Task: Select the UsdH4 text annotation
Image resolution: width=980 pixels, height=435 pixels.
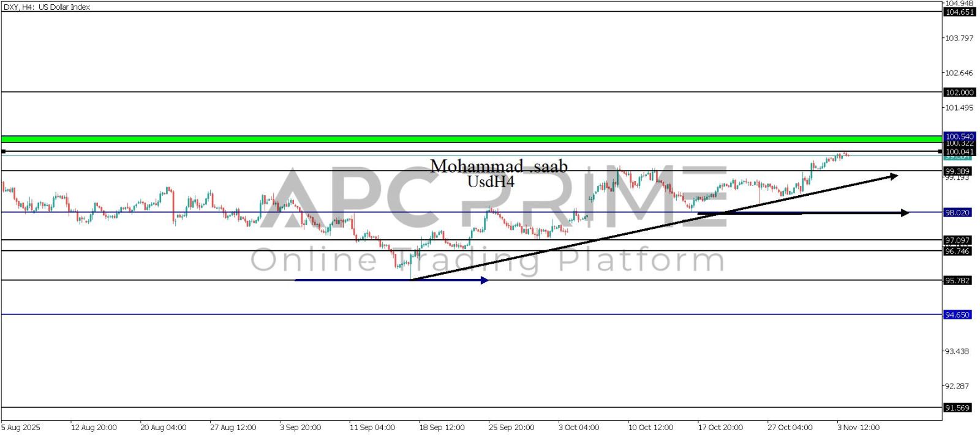Action: coord(491,182)
